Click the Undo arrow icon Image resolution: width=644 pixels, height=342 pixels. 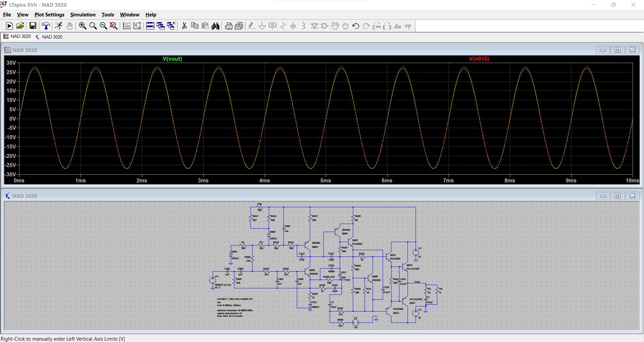[x=356, y=26]
